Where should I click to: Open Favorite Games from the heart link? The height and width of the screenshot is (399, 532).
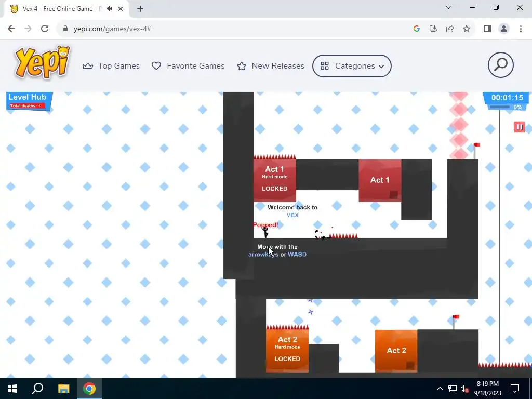point(188,66)
